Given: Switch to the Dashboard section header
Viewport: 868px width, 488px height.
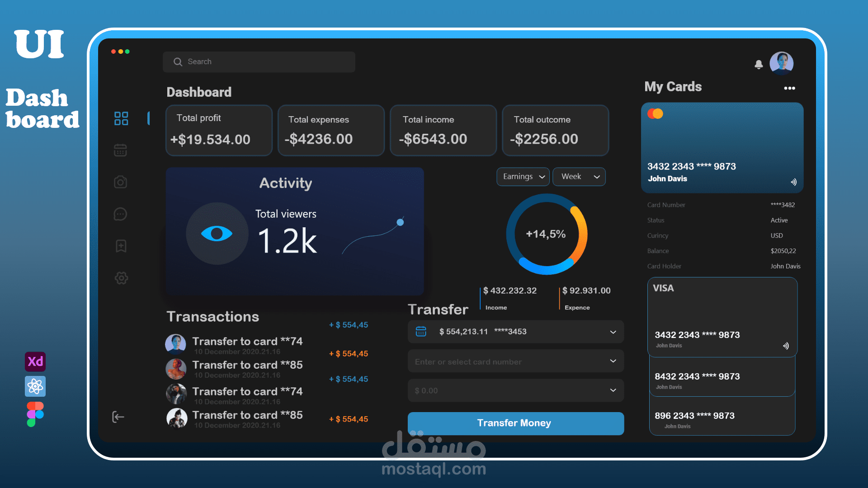Looking at the screenshot, I should 199,92.
